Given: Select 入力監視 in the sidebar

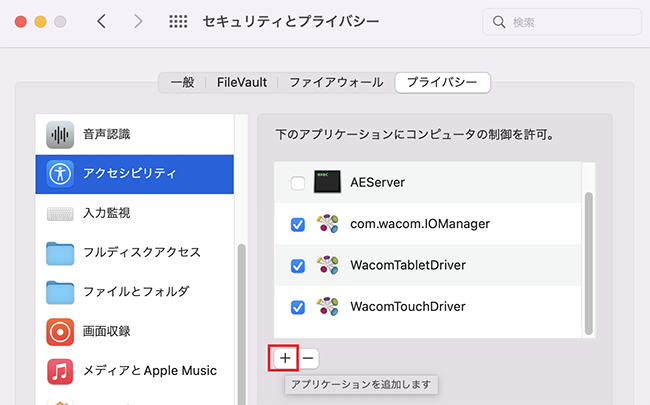Looking at the screenshot, I should [135, 213].
